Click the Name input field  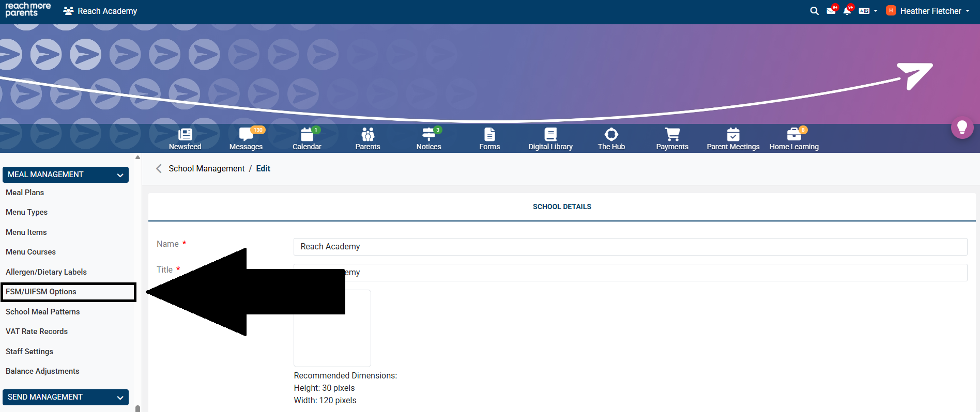pos(630,247)
